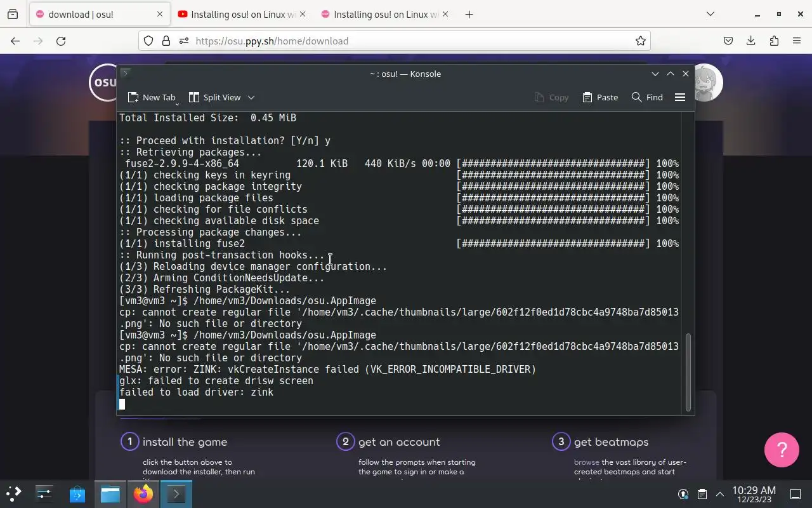The width and height of the screenshot is (812, 508).
Task: Minimize the Konsole window with down chevron
Action: coord(655,74)
